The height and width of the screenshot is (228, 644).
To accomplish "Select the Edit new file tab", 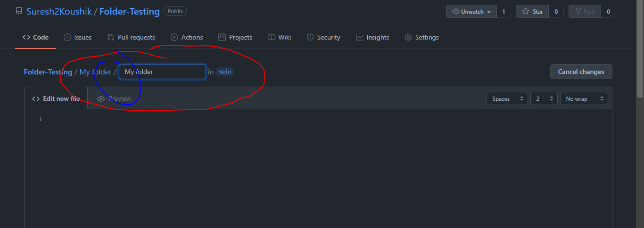I will click(x=56, y=98).
